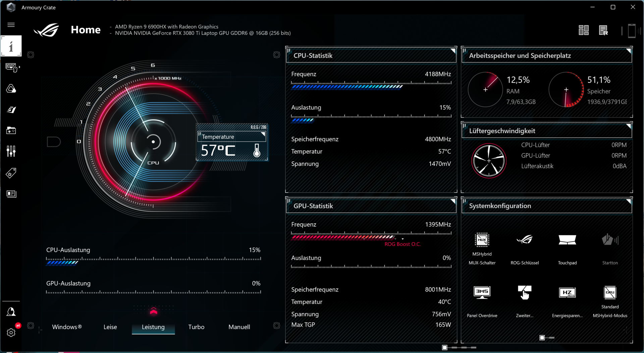Click the thermometer icon in temperature box
644x353 pixels.
coord(257,150)
